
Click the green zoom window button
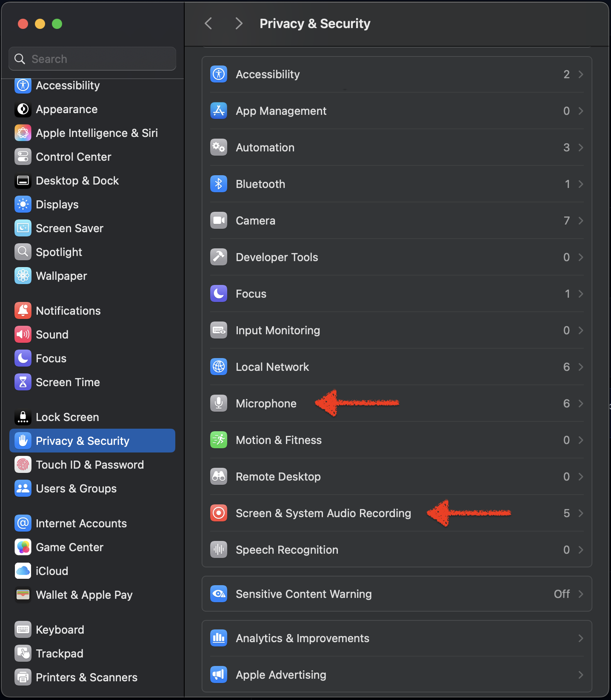point(57,24)
